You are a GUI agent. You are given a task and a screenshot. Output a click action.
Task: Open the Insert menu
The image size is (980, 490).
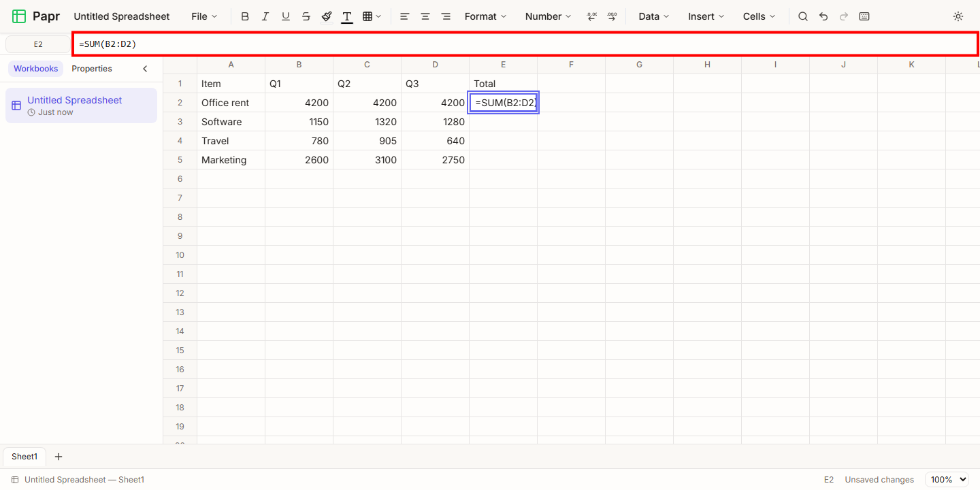tap(706, 16)
